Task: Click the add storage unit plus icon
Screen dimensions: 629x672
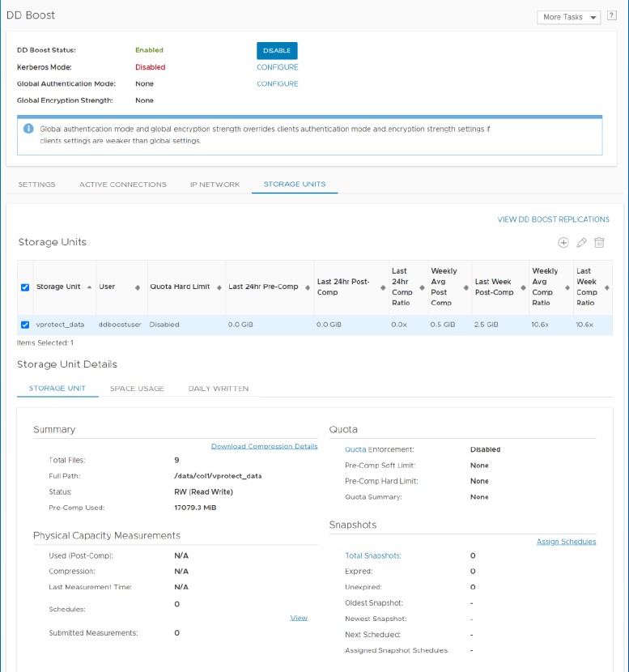Action: 563,243
